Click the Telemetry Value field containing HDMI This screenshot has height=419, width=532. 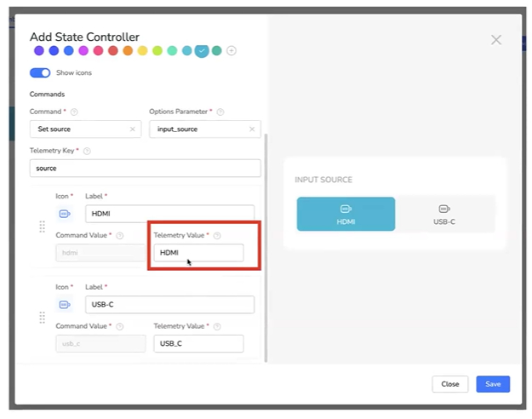(198, 253)
